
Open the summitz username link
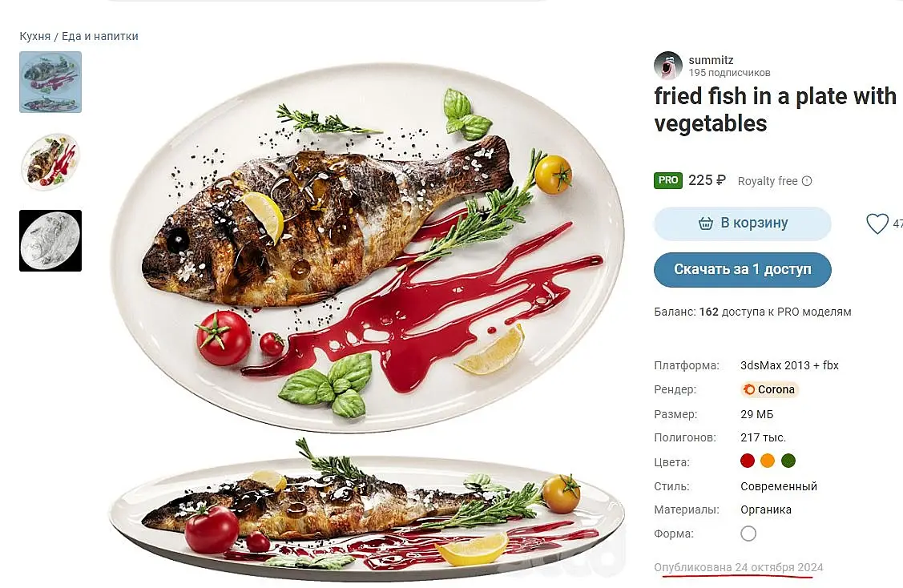[x=711, y=60]
